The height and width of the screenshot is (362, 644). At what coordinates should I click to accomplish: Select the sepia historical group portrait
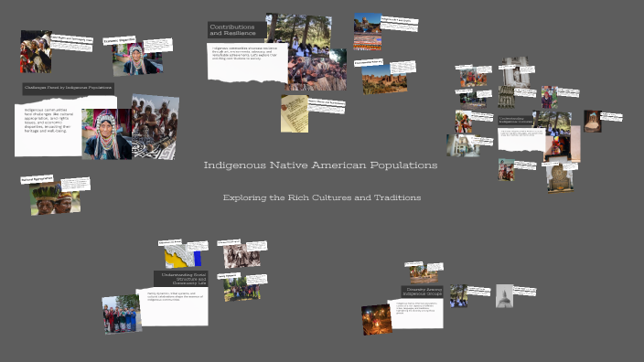point(241,255)
